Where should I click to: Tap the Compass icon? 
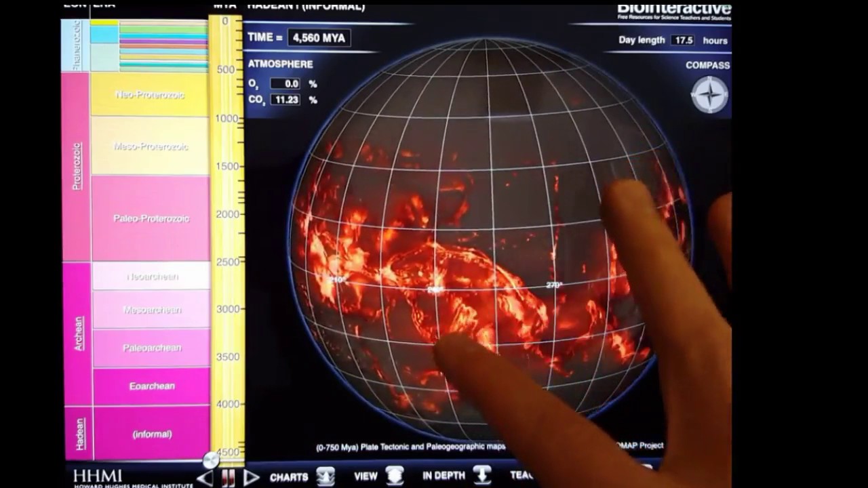coord(709,94)
